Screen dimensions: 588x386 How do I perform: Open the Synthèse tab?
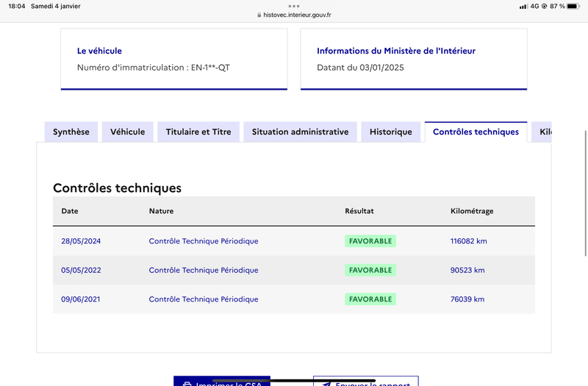[x=71, y=132]
